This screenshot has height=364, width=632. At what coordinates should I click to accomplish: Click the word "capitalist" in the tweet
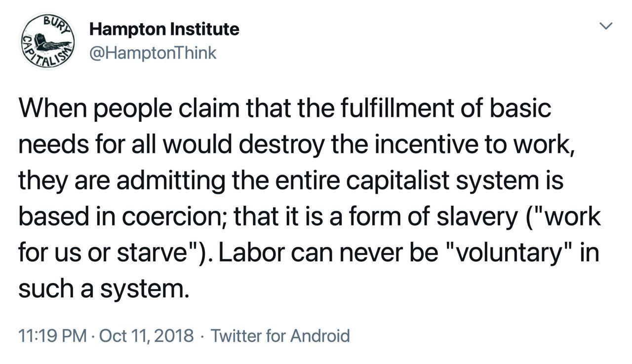tap(397, 181)
